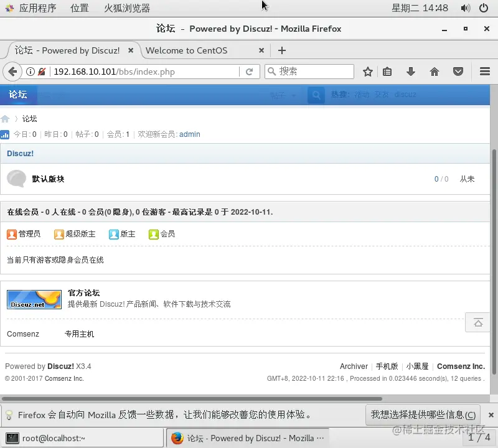Dismiss the Firefox data notification bar

coord(491,415)
